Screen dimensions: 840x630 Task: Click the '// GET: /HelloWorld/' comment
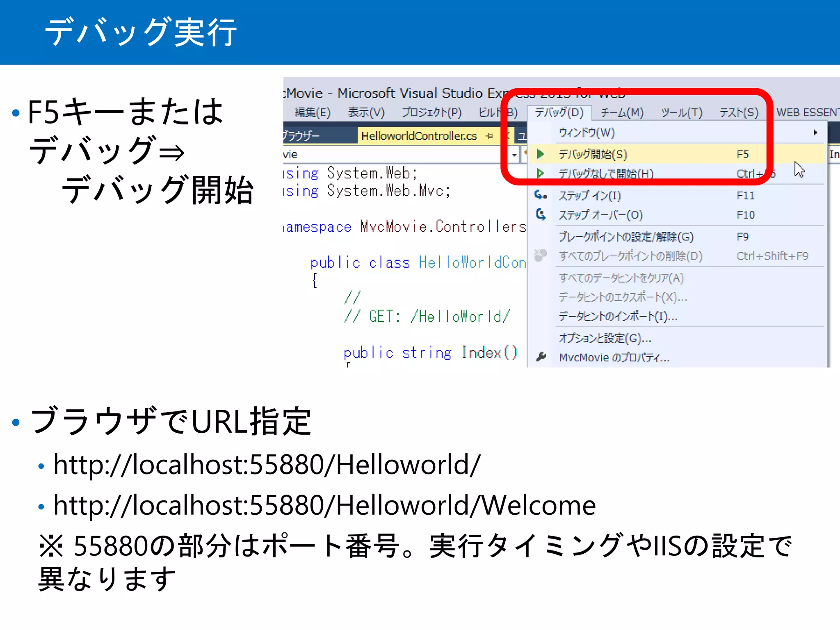[427, 316]
